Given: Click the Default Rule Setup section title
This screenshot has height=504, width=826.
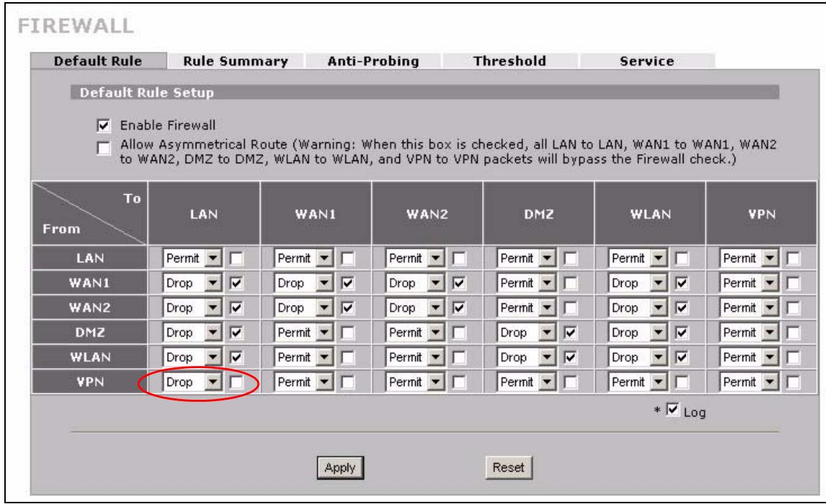Looking at the screenshot, I should click(147, 93).
